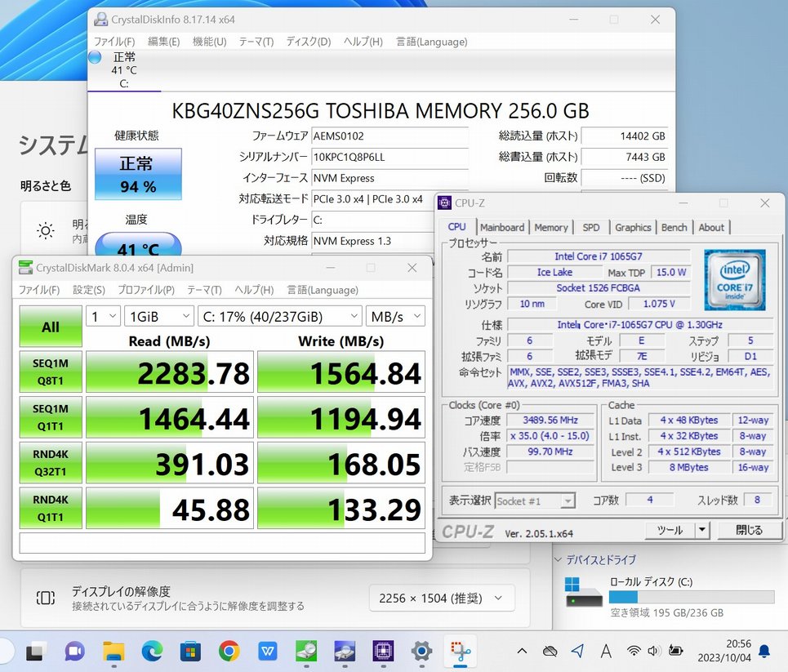Open File Explorer from the taskbar
This screenshot has height=672, width=788.
coord(114,652)
